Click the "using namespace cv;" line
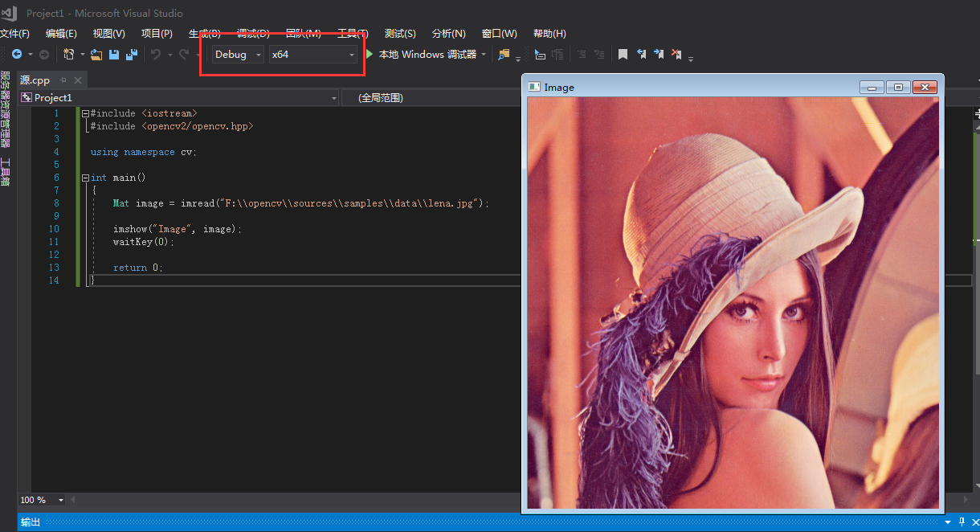The height and width of the screenshot is (532, 980). [x=143, y=152]
